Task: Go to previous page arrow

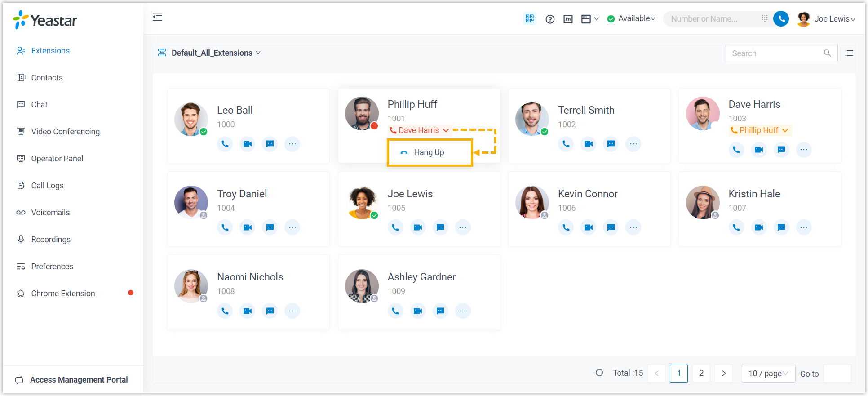Action: [x=656, y=374]
